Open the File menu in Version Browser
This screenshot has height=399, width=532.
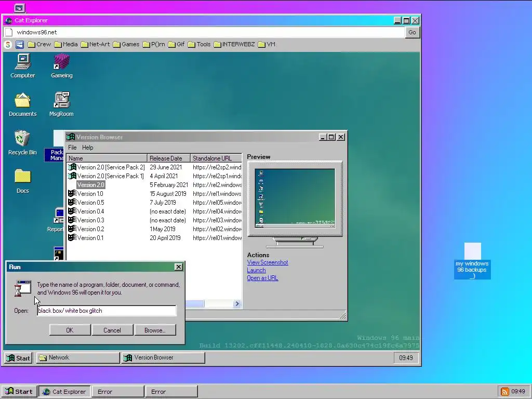72,148
